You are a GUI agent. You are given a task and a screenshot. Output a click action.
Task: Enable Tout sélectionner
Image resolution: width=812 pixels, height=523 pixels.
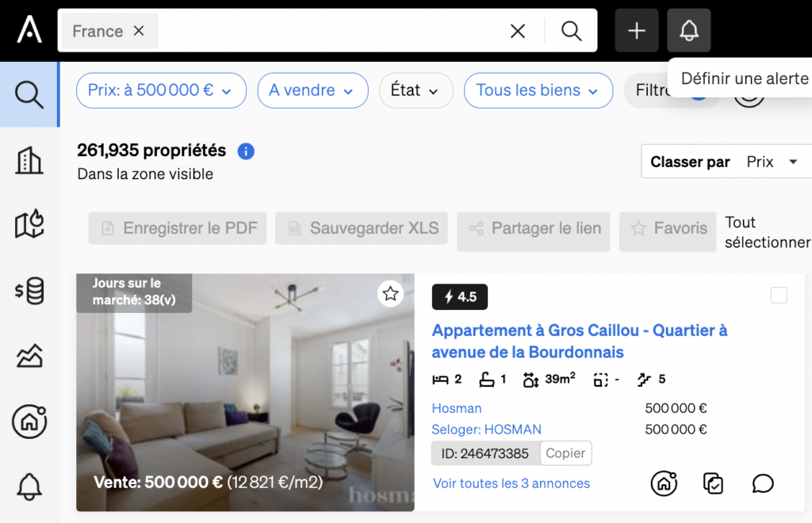click(x=767, y=232)
